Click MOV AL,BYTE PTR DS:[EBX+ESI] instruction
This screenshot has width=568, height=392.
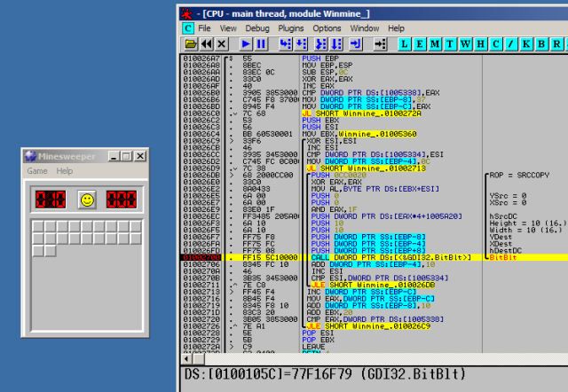375,189
